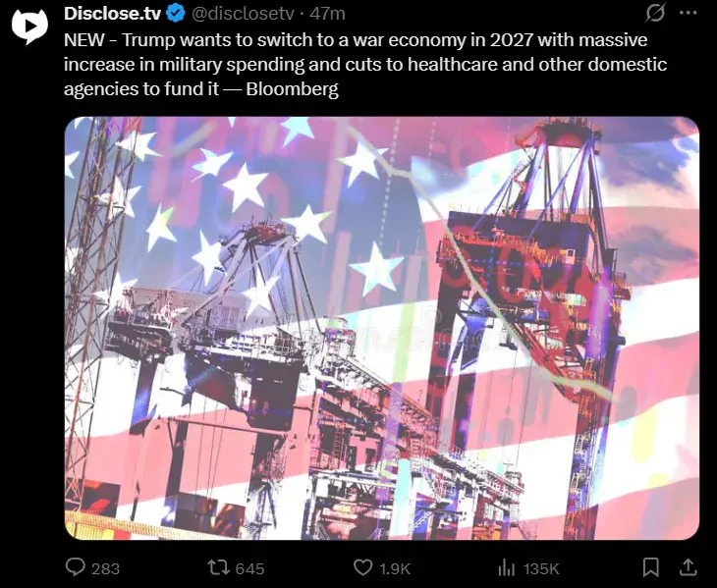
Task: Click the reply speech bubble icon
Action: (76, 567)
